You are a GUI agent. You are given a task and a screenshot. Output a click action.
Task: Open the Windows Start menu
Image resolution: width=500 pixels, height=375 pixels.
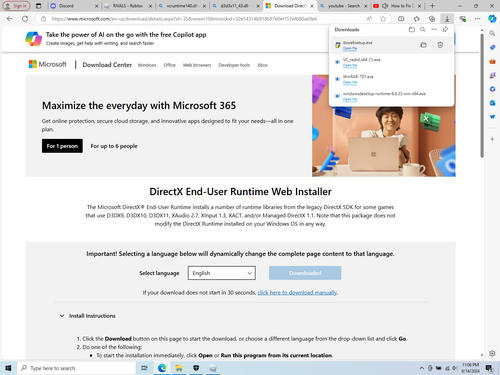pyautogui.click(x=8, y=368)
